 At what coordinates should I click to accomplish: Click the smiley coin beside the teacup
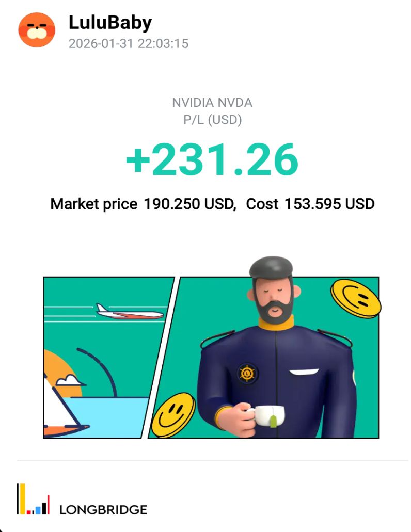[x=173, y=415]
